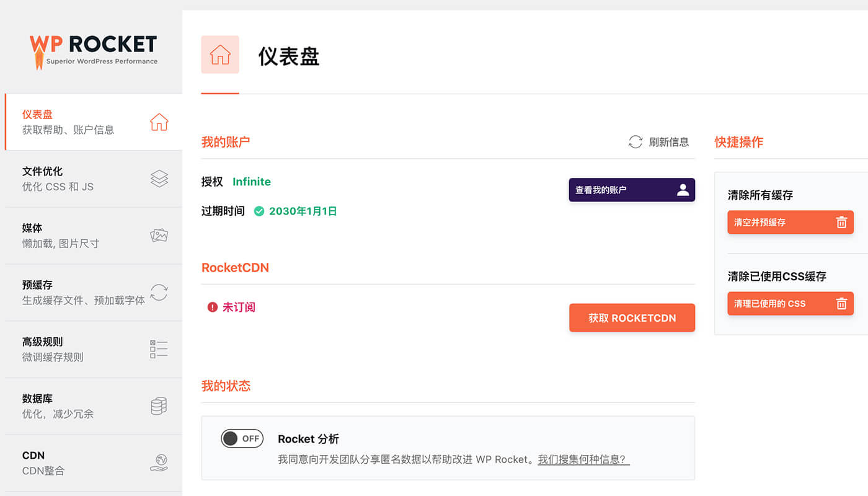The width and height of the screenshot is (868, 496).
Task: Open the CDN 整合 tab
Action: click(x=94, y=463)
